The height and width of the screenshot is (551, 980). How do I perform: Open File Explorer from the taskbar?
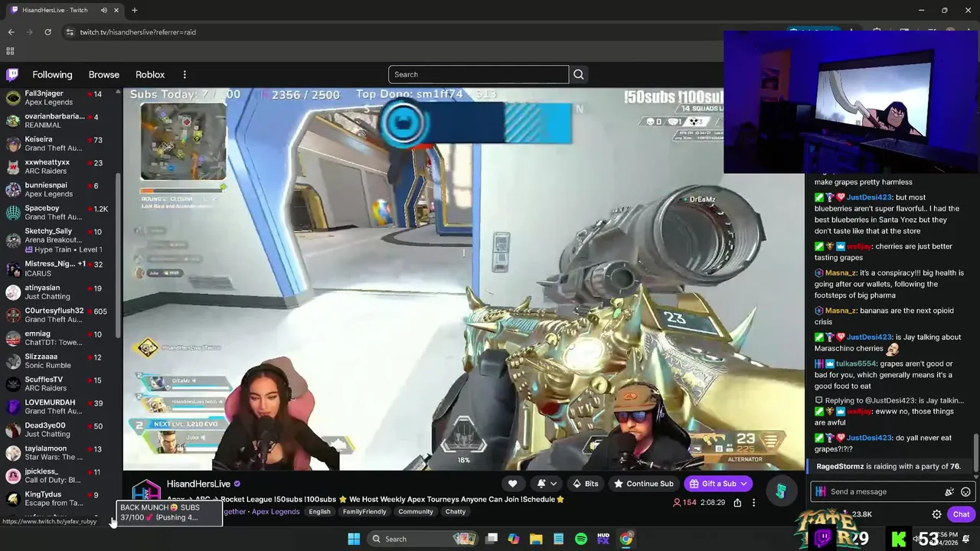536,539
